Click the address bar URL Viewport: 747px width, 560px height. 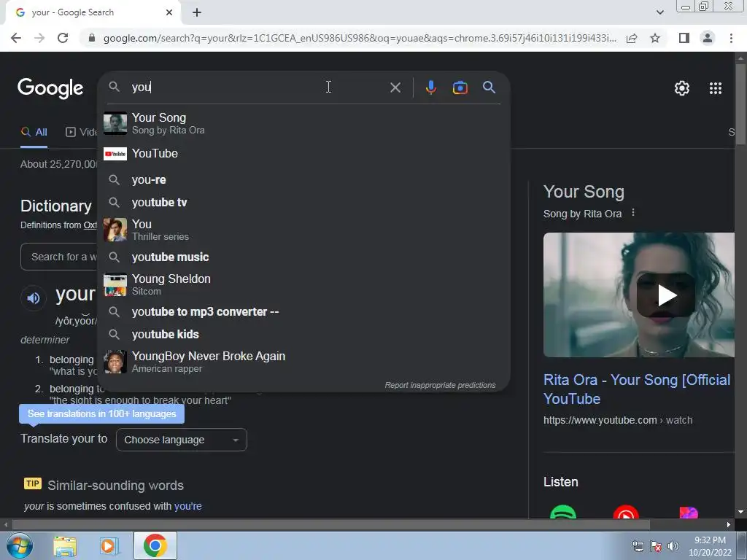tap(360, 38)
